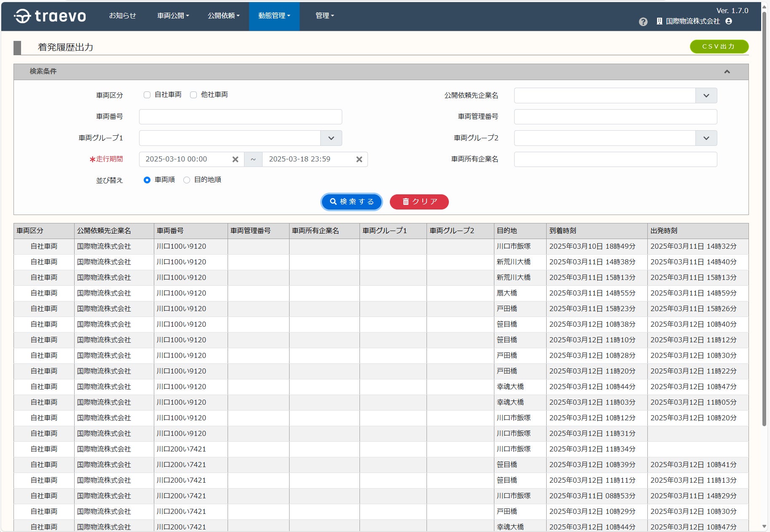
Task: Click the building icon beside company name
Action: point(659,21)
